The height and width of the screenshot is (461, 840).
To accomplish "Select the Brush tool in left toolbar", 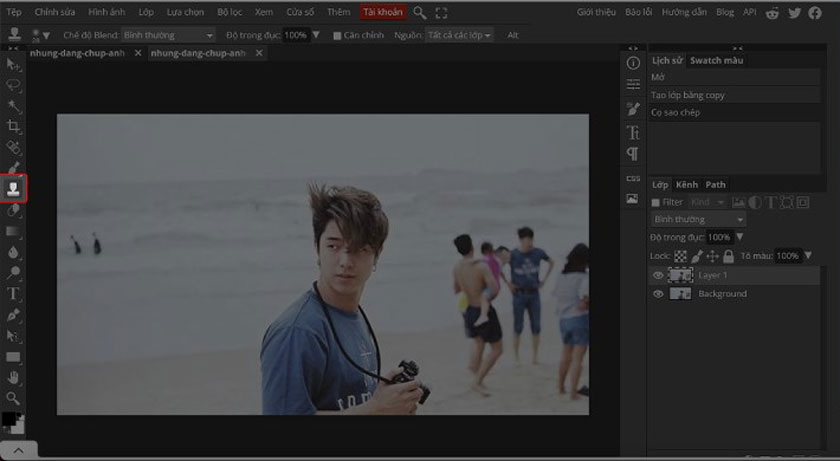I will [x=13, y=168].
